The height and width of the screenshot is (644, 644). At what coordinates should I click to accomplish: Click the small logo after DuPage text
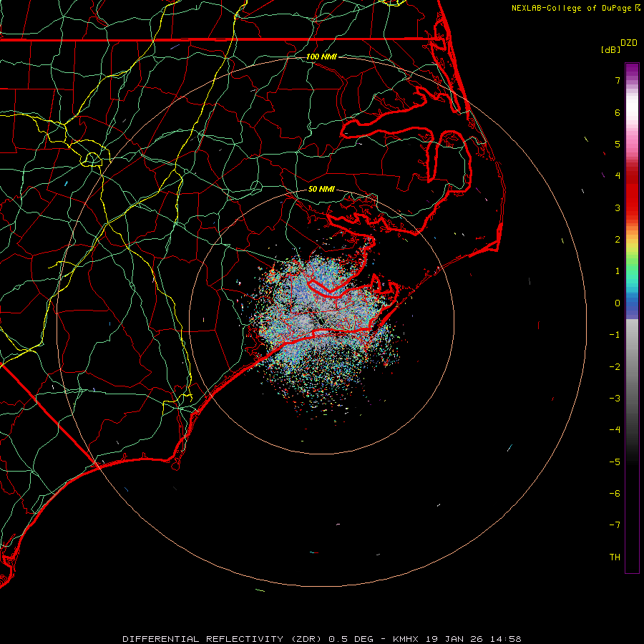[x=638, y=8]
